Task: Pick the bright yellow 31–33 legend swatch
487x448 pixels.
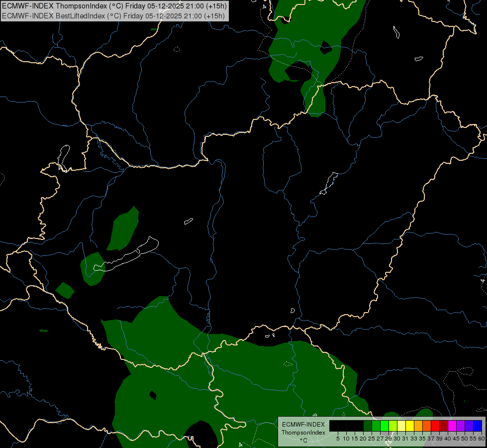Action: pos(410,426)
